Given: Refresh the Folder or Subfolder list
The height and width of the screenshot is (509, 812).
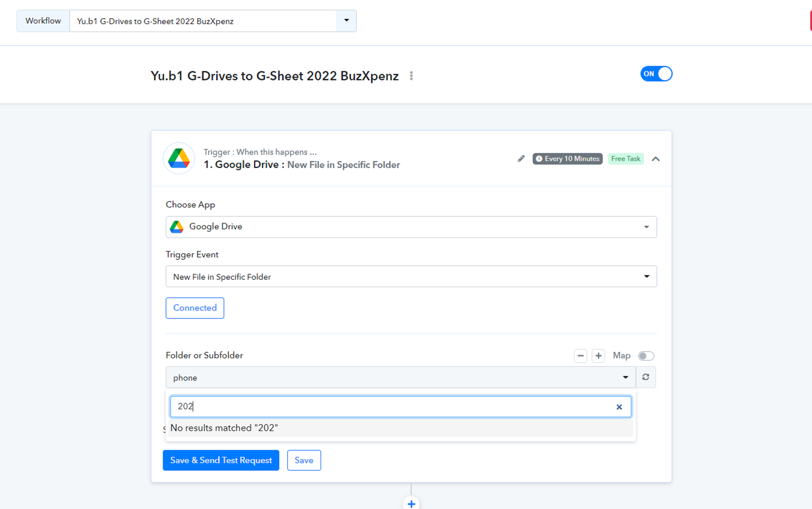Looking at the screenshot, I should (646, 377).
